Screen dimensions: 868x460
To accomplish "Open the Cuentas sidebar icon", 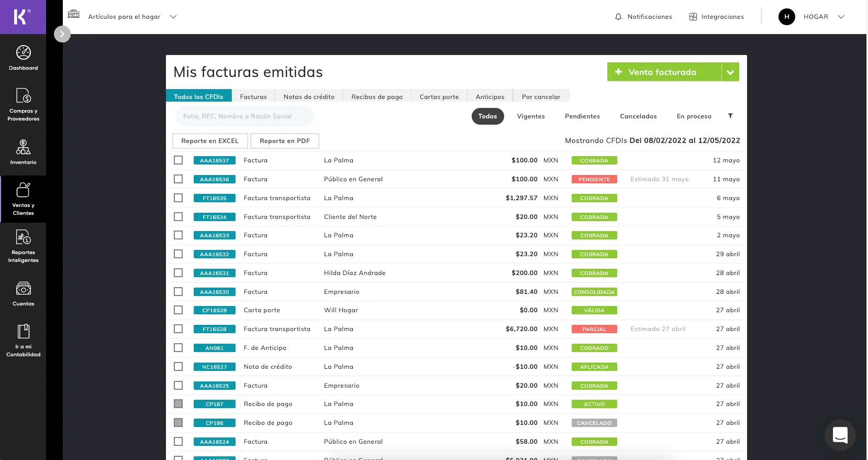I will [23, 289].
